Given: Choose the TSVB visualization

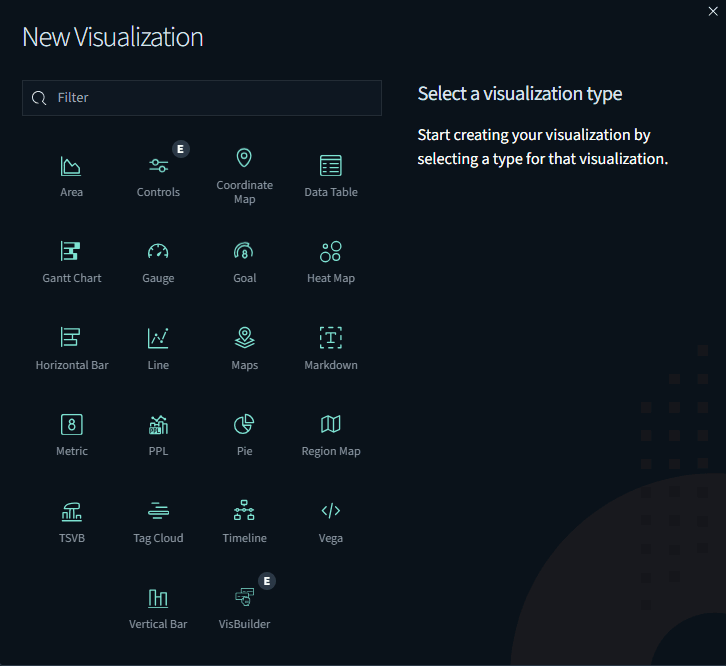Looking at the screenshot, I should click(71, 522).
